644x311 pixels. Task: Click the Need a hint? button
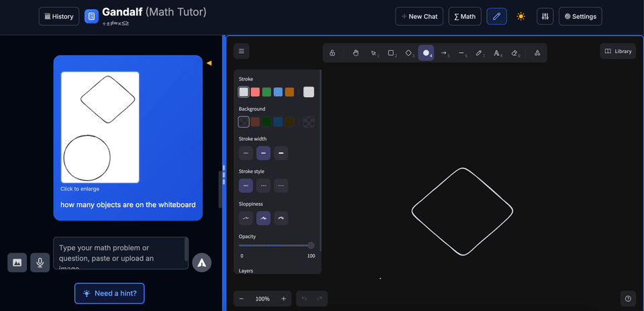pos(109,294)
